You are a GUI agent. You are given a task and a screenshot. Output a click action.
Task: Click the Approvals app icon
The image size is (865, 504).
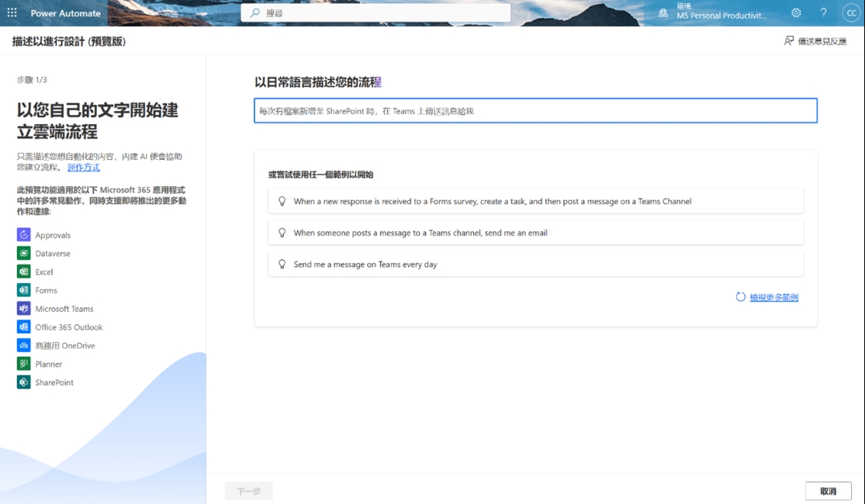(23, 235)
